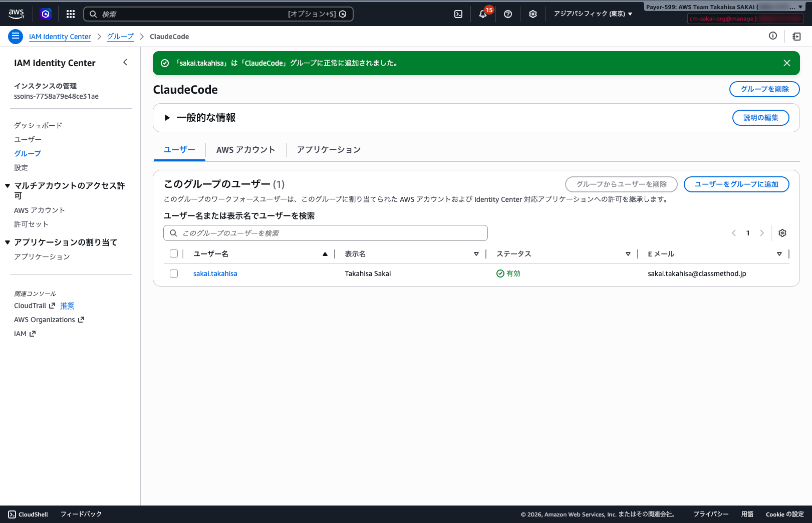Open the sakai.takahisa user link
Image resolution: width=812 pixels, height=523 pixels.
point(215,274)
